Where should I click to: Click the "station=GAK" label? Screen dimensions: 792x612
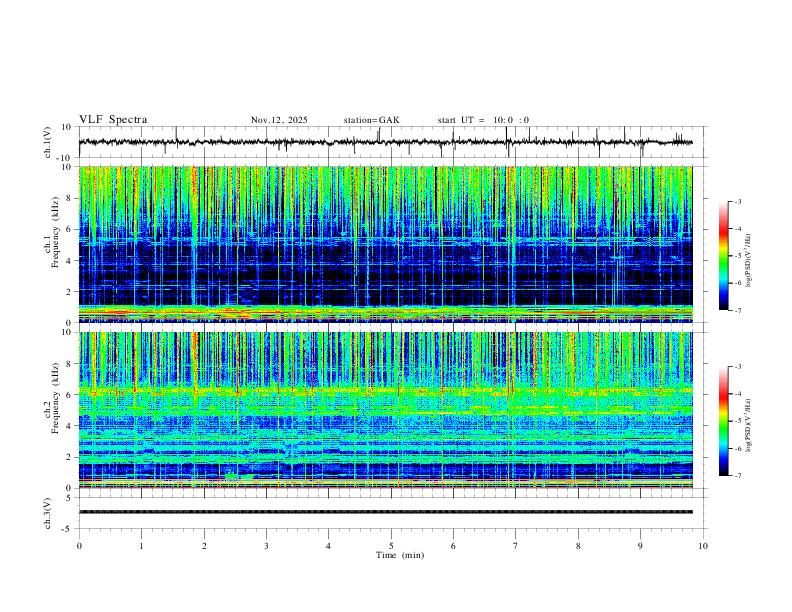tap(371, 120)
